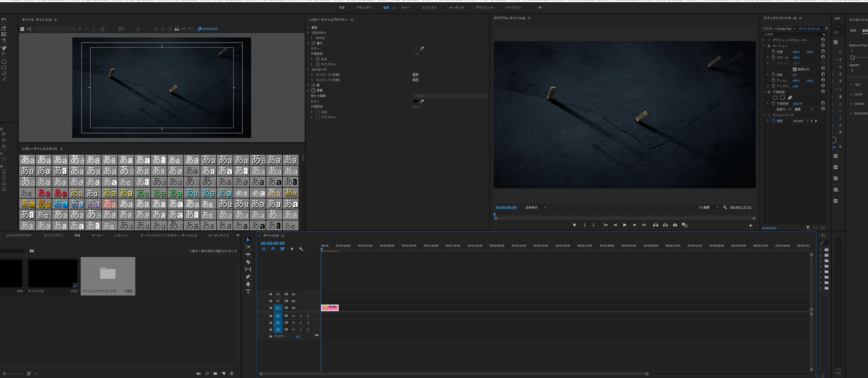This screenshot has height=378, width=868.
Task: Open the フル画質 playback resolution dropdown
Action: [708, 207]
